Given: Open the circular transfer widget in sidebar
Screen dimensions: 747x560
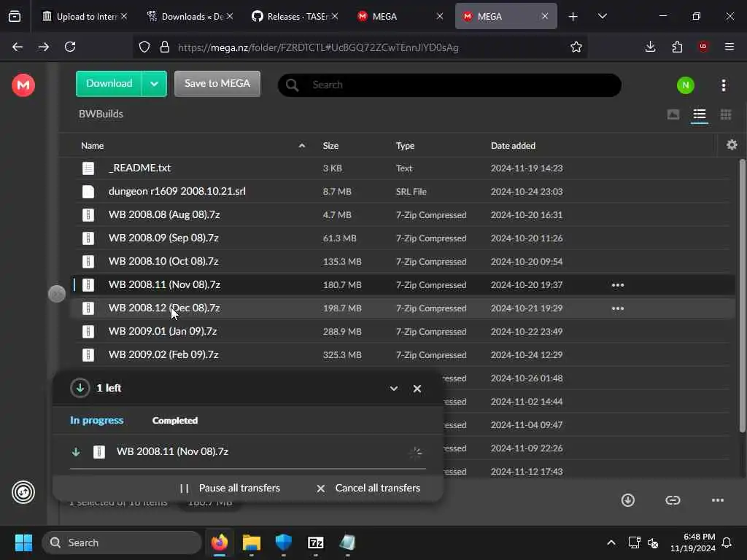Looking at the screenshot, I should (23, 492).
